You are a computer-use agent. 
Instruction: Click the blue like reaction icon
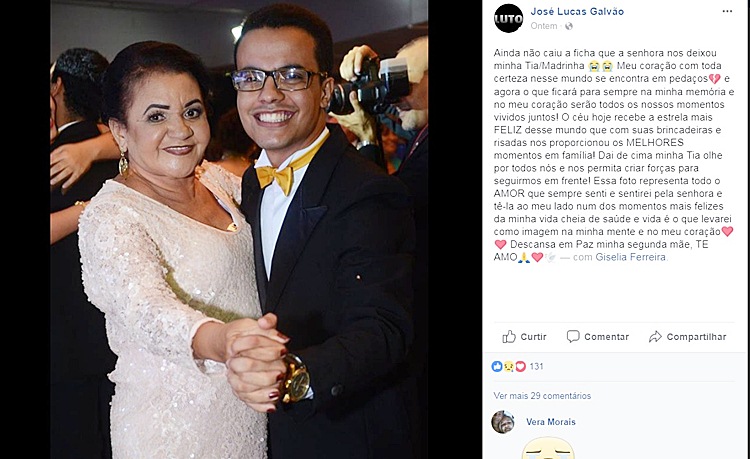[497, 366]
